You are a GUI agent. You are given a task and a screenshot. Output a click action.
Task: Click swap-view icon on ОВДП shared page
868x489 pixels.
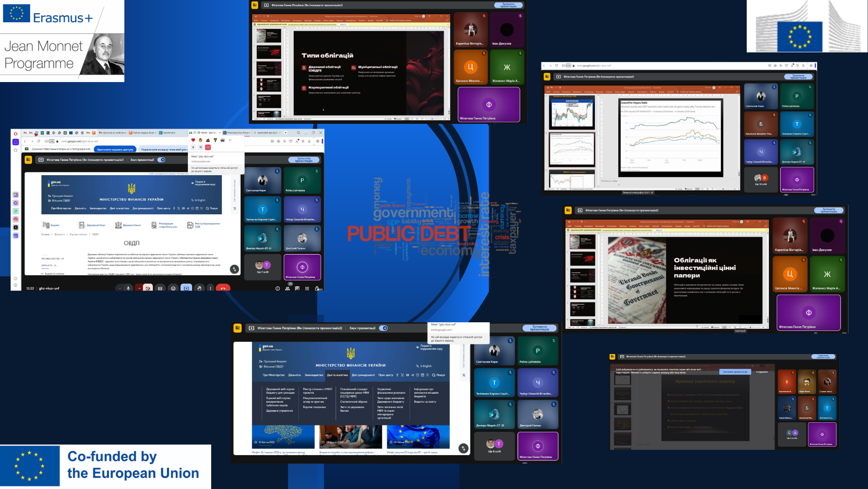[x=234, y=269]
